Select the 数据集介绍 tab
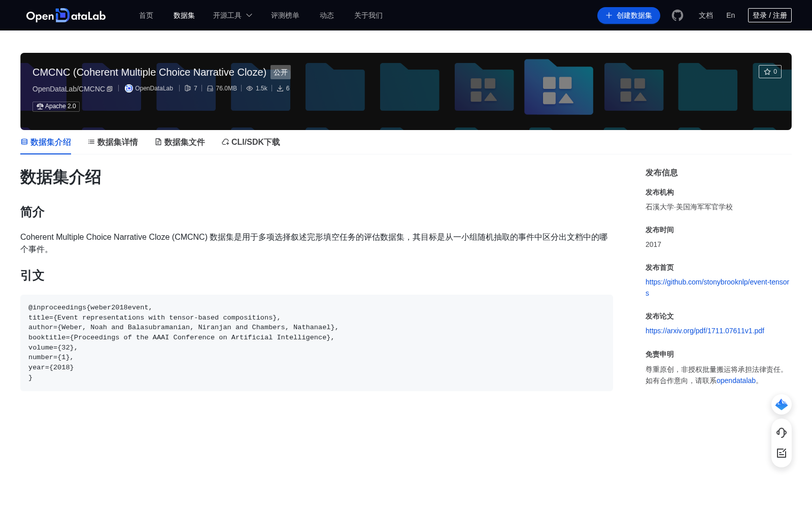The height and width of the screenshot is (508, 812). pos(46,142)
